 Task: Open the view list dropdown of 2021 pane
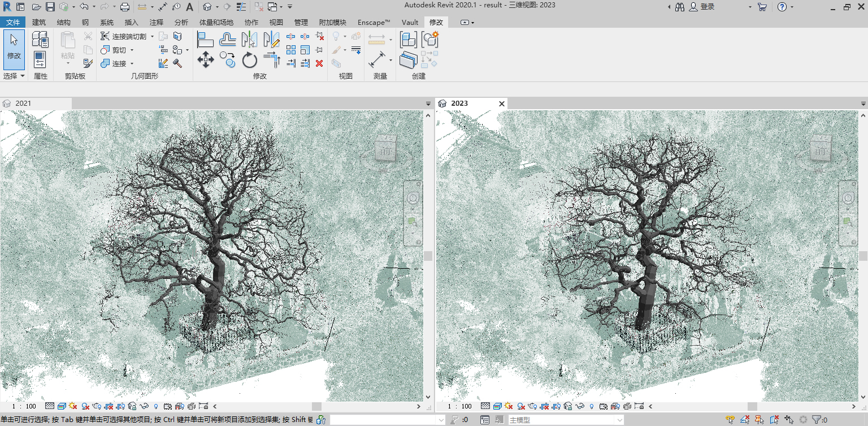point(428,104)
